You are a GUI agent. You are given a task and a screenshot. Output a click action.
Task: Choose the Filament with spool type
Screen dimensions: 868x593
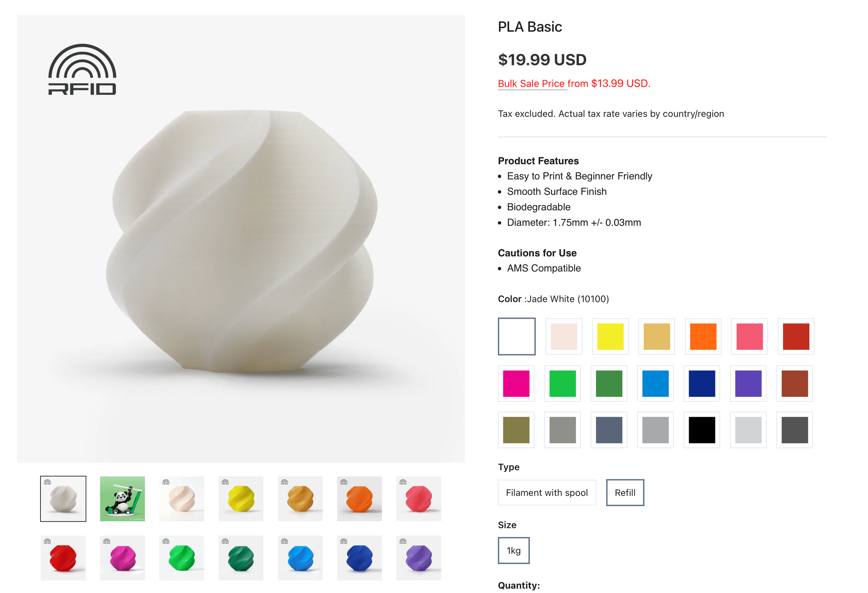(547, 492)
